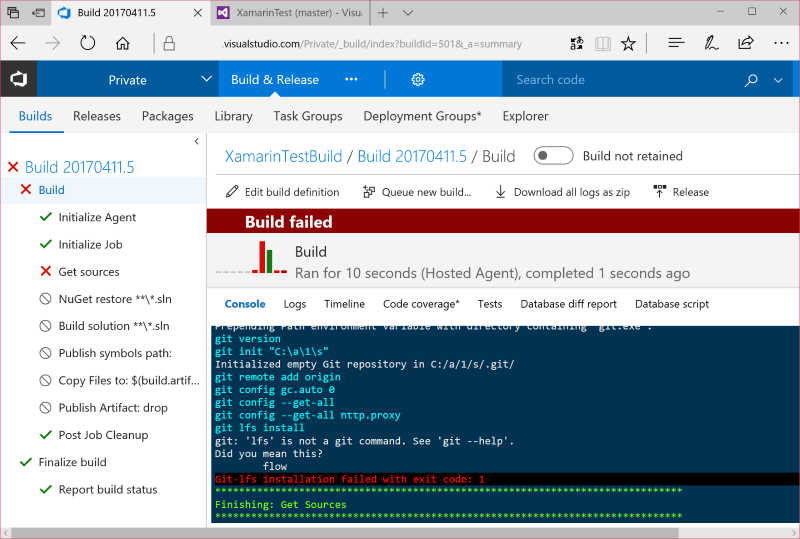
Task: Click the search magnifier icon
Action: (751, 80)
